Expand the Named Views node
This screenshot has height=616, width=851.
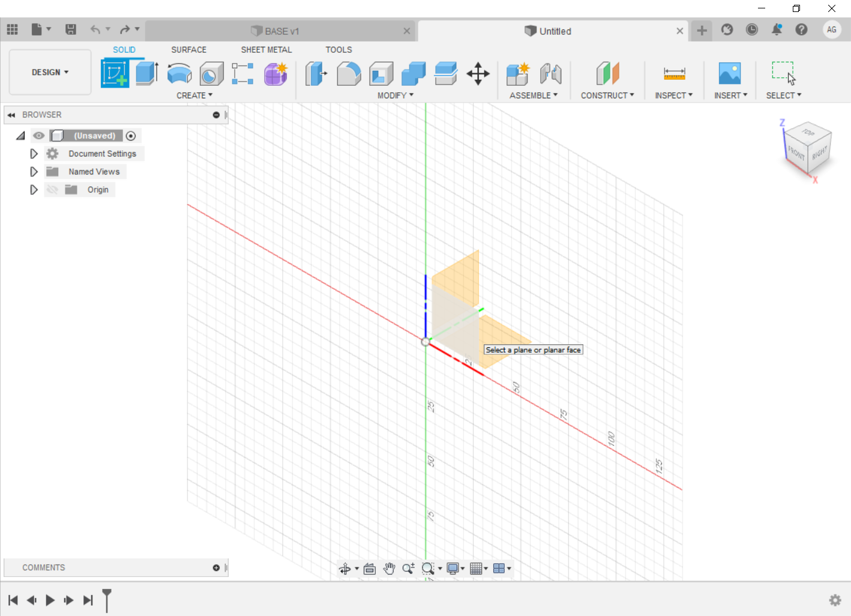(x=34, y=172)
